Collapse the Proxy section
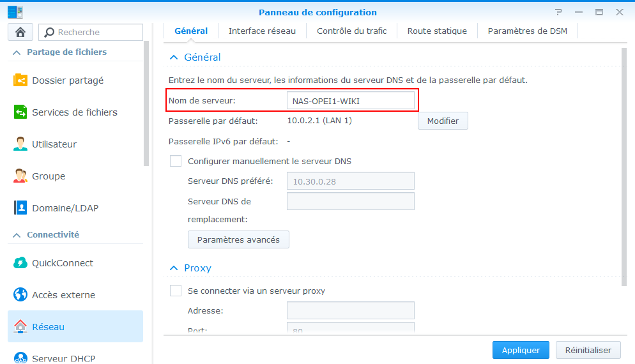 pyautogui.click(x=174, y=268)
